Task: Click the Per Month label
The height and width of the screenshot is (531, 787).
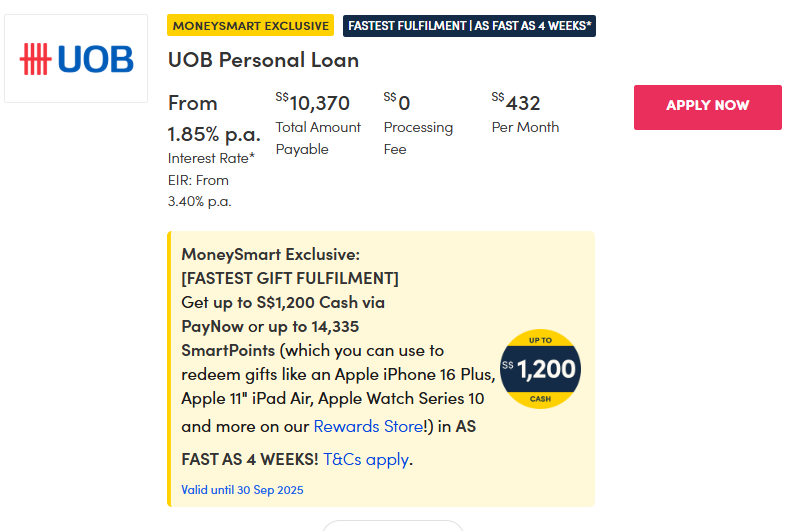Action: [x=525, y=127]
